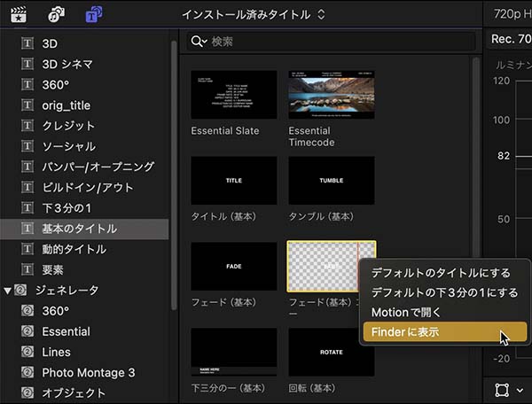Open the インストール済みタイトル popup menu
Viewport: 532px width, 404px height.
(253, 15)
